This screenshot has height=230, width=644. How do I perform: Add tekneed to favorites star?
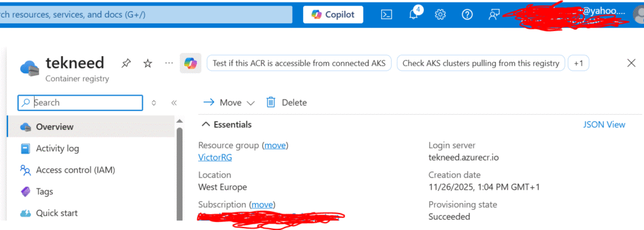click(x=148, y=64)
